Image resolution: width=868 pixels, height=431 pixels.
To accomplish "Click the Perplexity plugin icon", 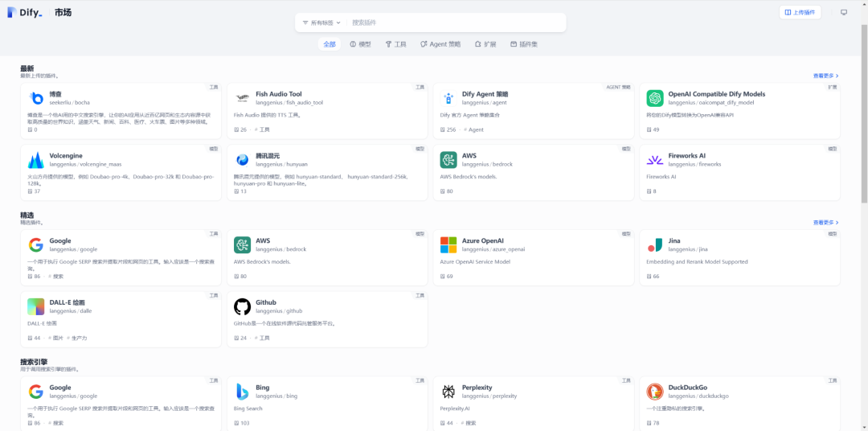I will (x=448, y=392).
